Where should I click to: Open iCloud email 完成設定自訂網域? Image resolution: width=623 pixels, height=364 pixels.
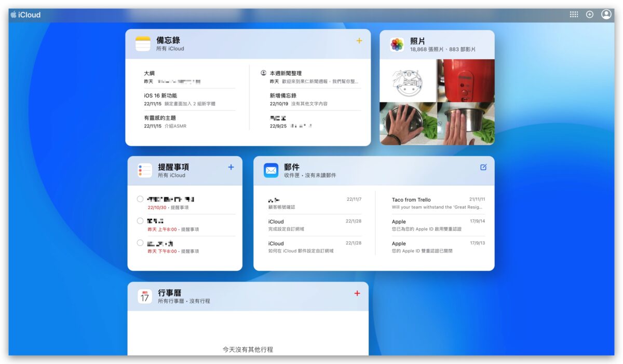click(315, 225)
